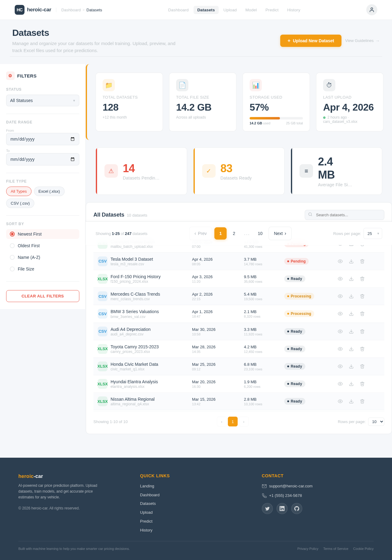Delete the Mercedes C-Class Trends dataset
This screenshot has width=392, height=560.
[x=362, y=296]
